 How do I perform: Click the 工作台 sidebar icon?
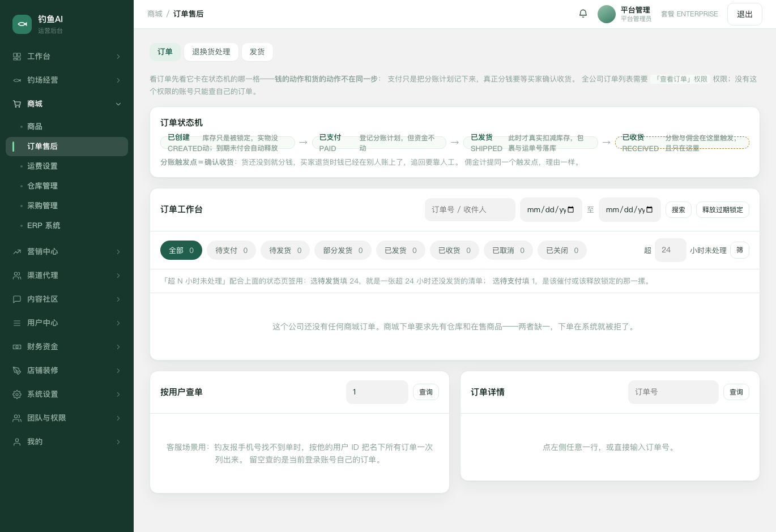[x=17, y=57]
